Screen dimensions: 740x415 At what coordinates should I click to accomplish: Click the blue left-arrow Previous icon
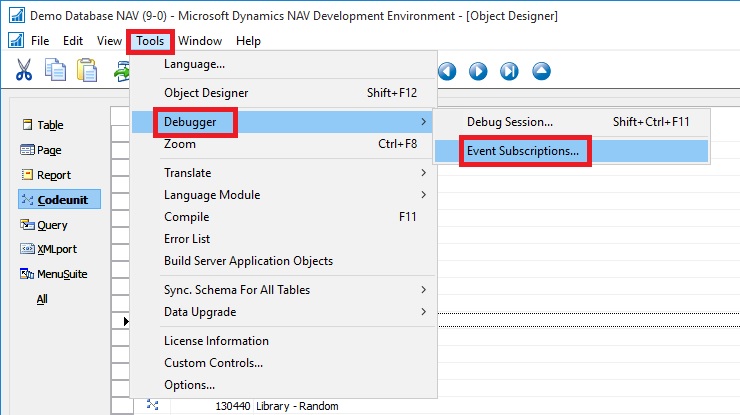[x=447, y=71]
